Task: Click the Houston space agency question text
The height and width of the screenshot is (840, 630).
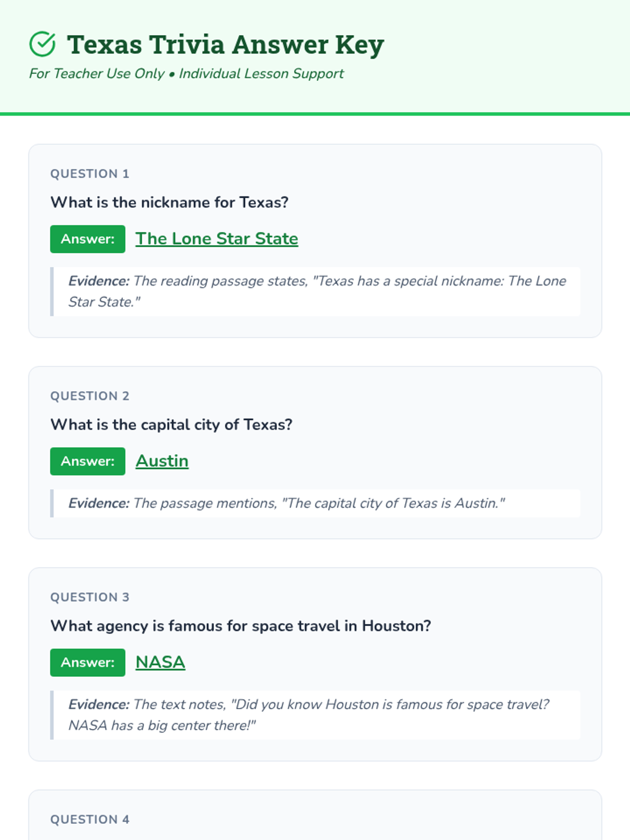Action: click(x=240, y=626)
